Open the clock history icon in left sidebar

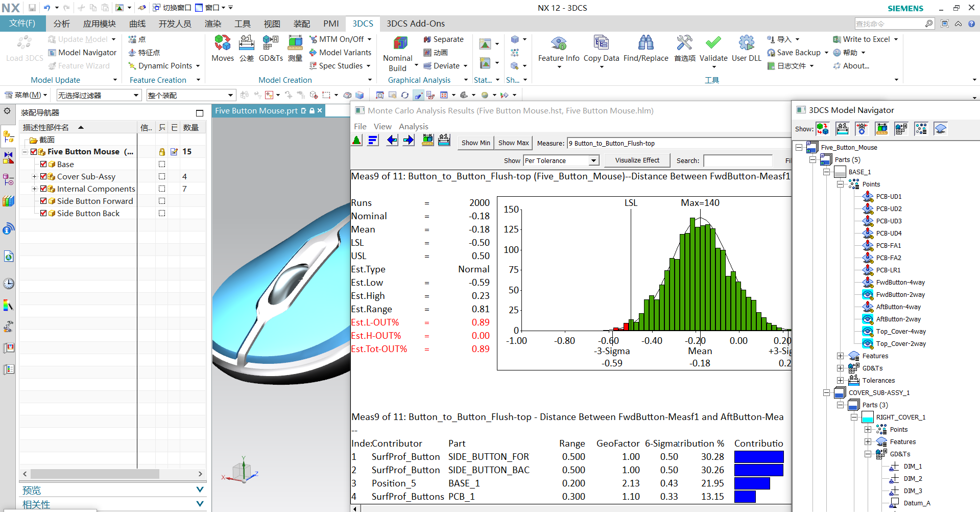pyautogui.click(x=9, y=284)
